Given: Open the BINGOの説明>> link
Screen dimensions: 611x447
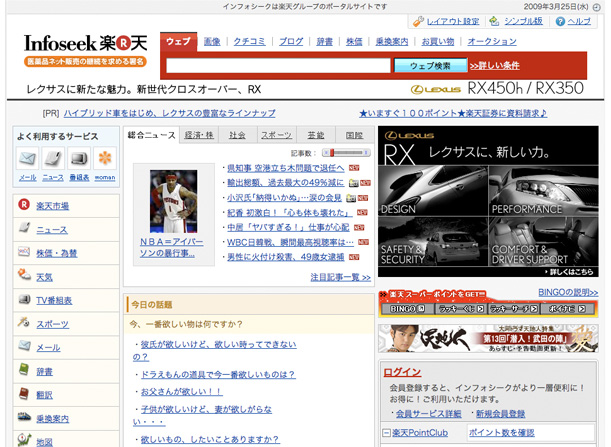Looking at the screenshot, I should click(x=568, y=292).
